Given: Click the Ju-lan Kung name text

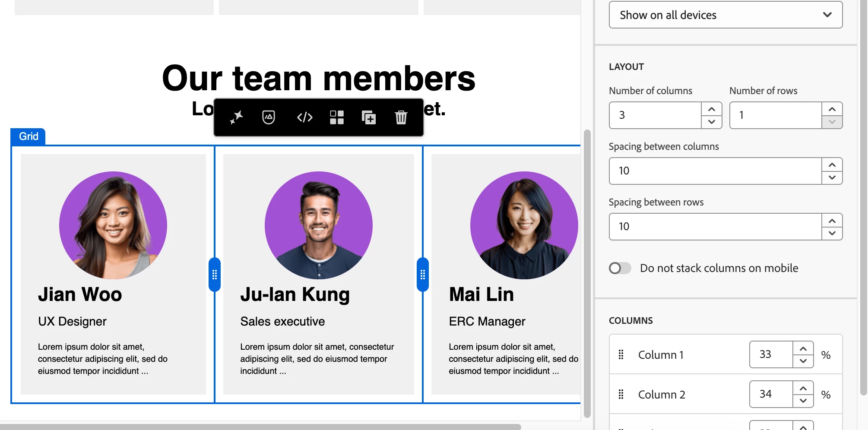Looking at the screenshot, I should tap(295, 295).
